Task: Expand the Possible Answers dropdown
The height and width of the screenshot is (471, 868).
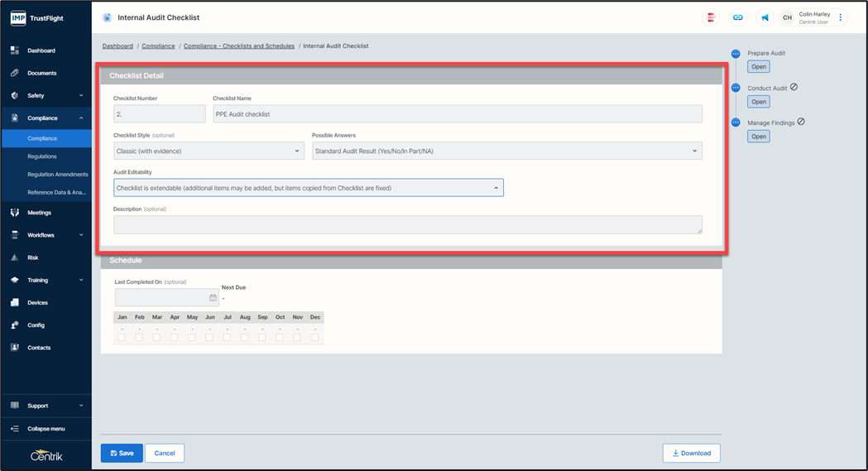Action: click(506, 151)
